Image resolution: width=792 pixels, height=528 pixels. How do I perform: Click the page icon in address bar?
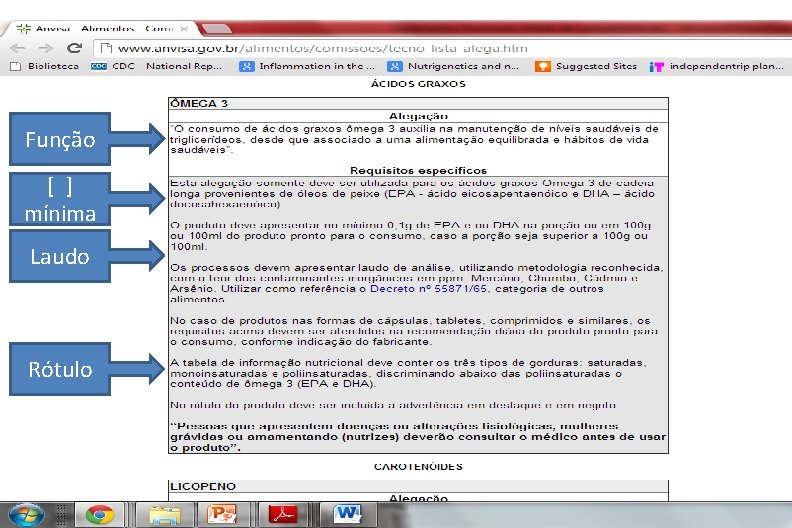pyautogui.click(x=106, y=49)
